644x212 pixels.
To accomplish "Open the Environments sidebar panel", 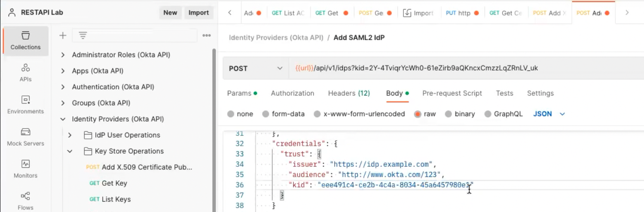I will pos(25,104).
